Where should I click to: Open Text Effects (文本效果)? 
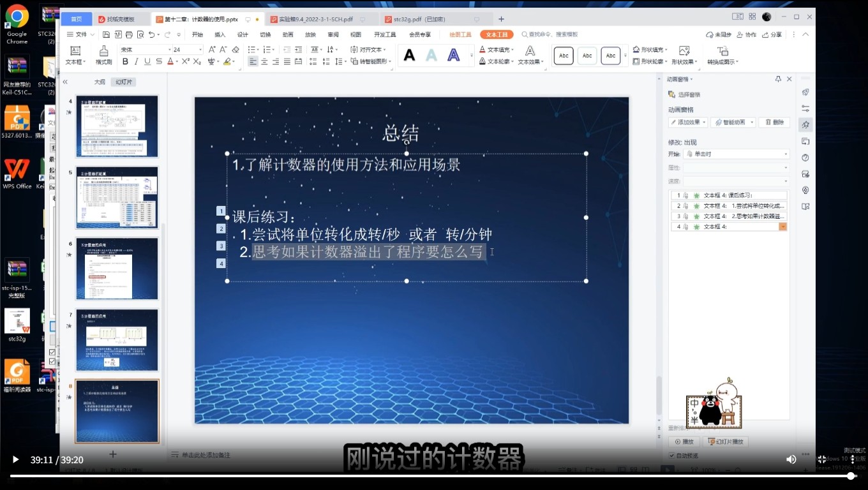[530, 56]
